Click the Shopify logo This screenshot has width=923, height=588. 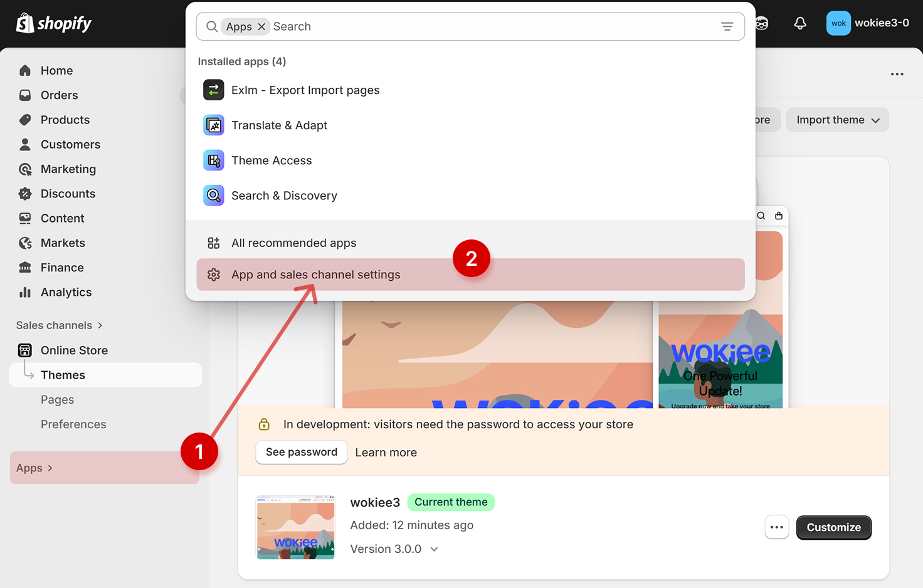click(54, 24)
